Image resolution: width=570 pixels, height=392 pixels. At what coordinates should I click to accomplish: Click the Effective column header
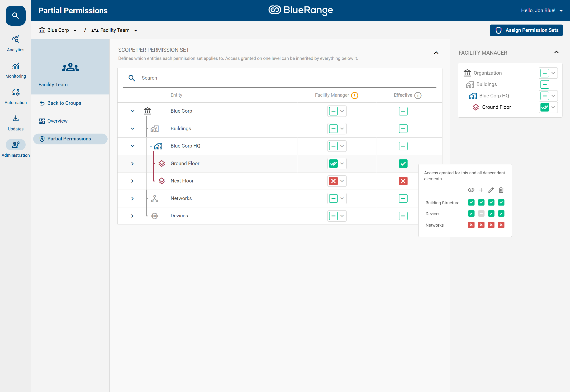tap(403, 95)
